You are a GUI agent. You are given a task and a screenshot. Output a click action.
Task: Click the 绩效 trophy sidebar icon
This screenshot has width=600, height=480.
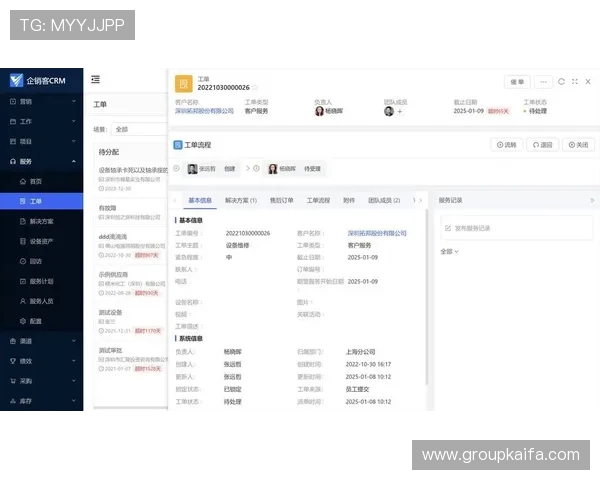(13, 361)
